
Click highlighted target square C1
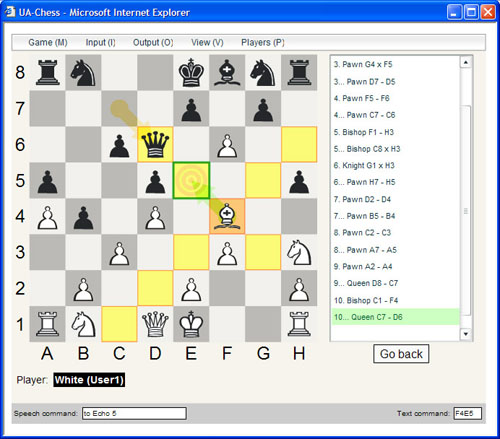119,324
